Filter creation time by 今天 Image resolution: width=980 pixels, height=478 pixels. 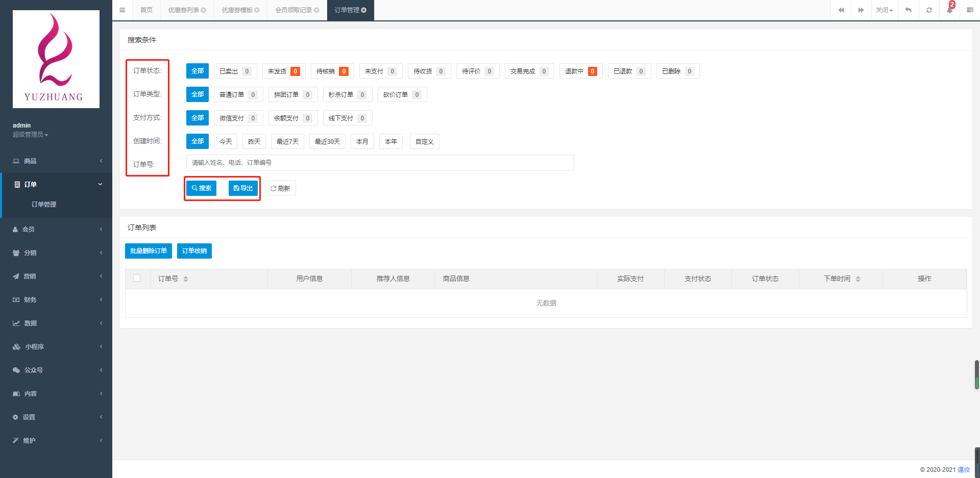(226, 142)
